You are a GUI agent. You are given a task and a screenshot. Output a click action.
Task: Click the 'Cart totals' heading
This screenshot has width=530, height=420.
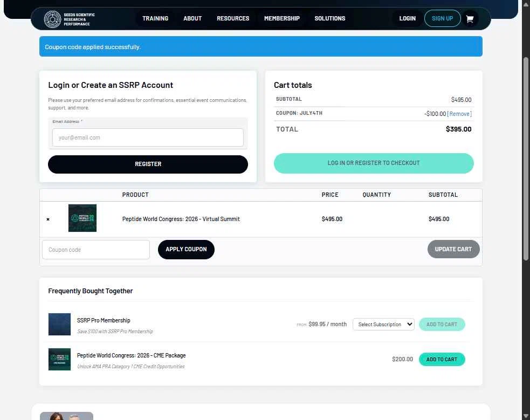click(x=293, y=85)
